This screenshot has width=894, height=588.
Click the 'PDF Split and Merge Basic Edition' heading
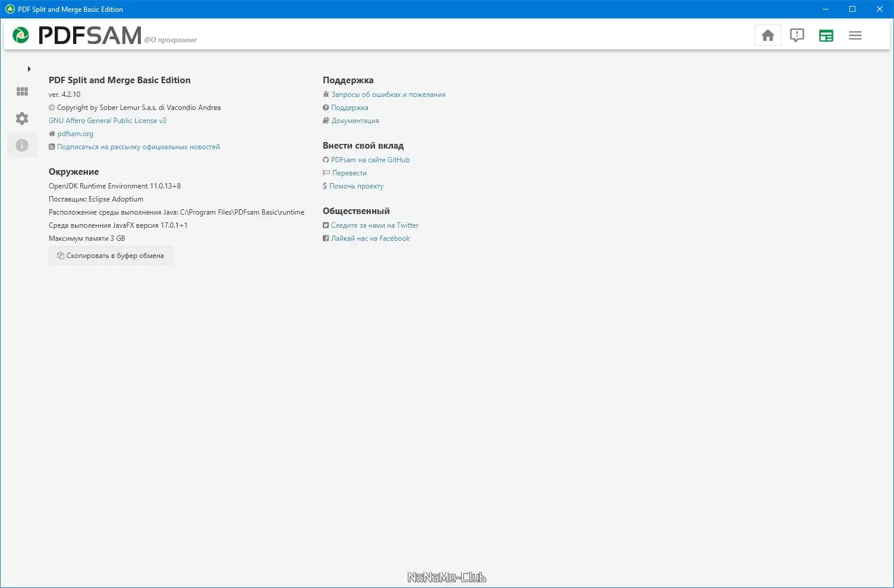point(119,80)
